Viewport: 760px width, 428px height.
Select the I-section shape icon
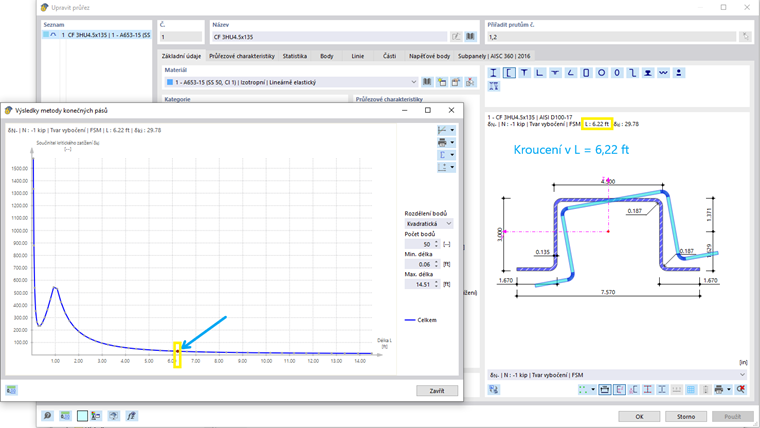493,73
